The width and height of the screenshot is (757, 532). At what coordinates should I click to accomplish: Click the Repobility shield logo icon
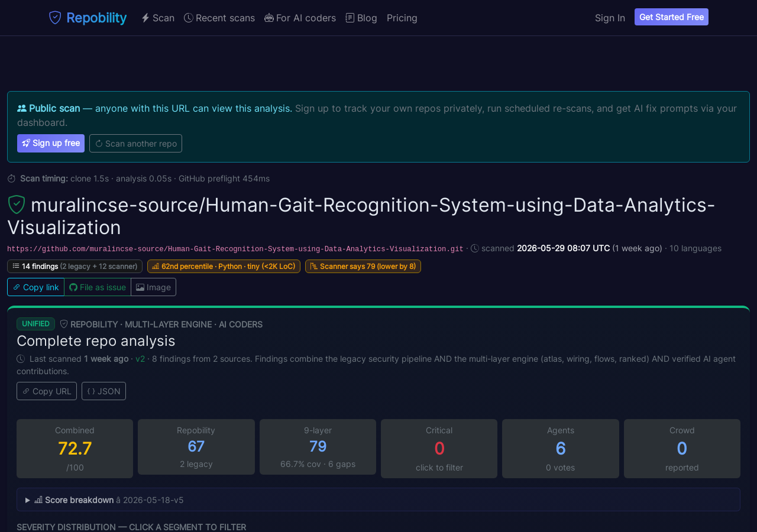click(x=55, y=18)
